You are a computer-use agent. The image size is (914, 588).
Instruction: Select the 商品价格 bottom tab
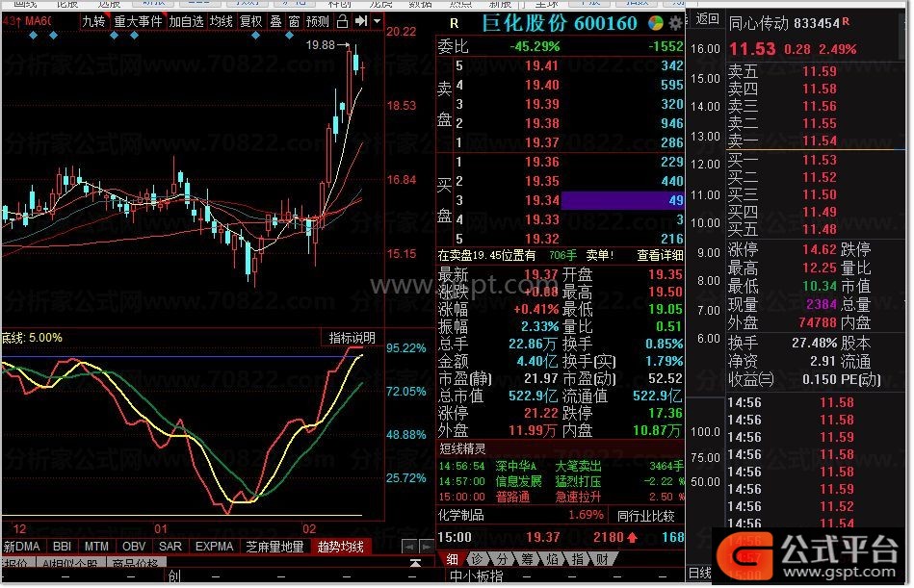coord(135,564)
